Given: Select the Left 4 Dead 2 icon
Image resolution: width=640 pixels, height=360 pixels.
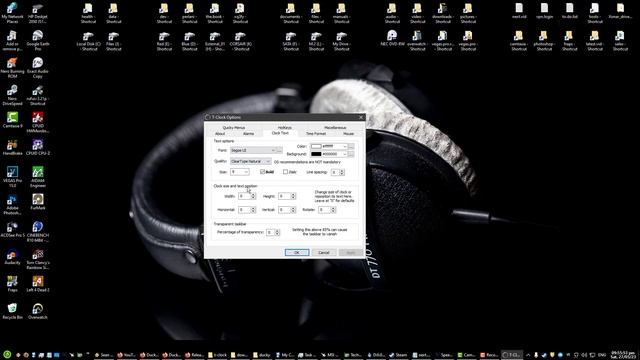Looking at the screenshot, I should pyautogui.click(x=38, y=284).
